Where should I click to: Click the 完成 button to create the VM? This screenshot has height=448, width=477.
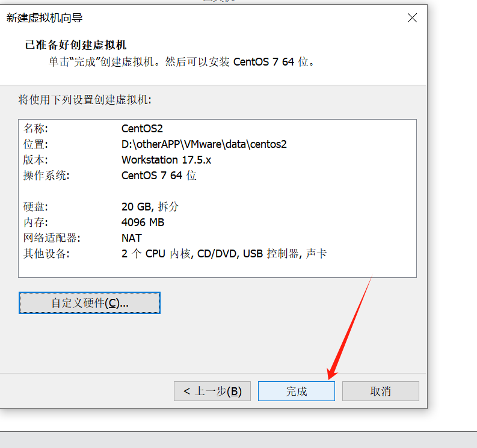(x=296, y=391)
